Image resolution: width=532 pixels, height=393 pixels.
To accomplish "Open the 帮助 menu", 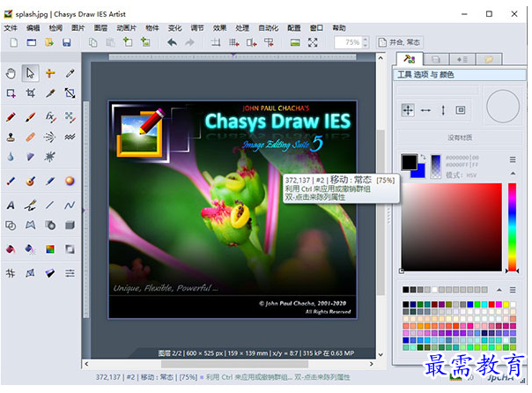I will click(x=338, y=28).
